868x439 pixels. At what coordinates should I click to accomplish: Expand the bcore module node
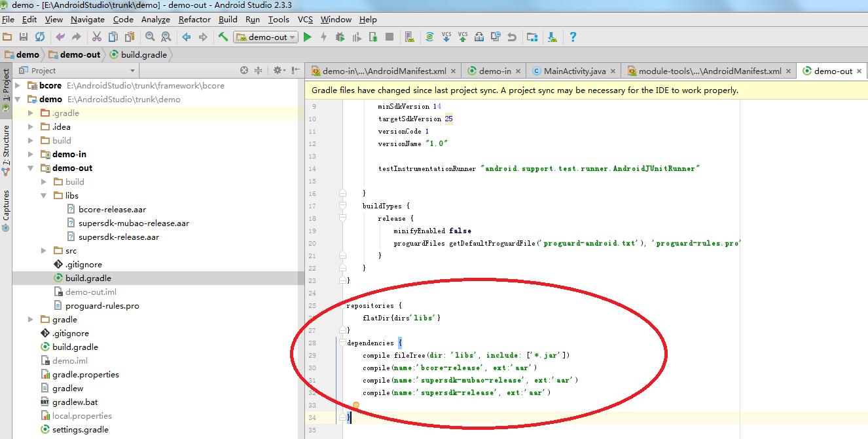click(18, 85)
